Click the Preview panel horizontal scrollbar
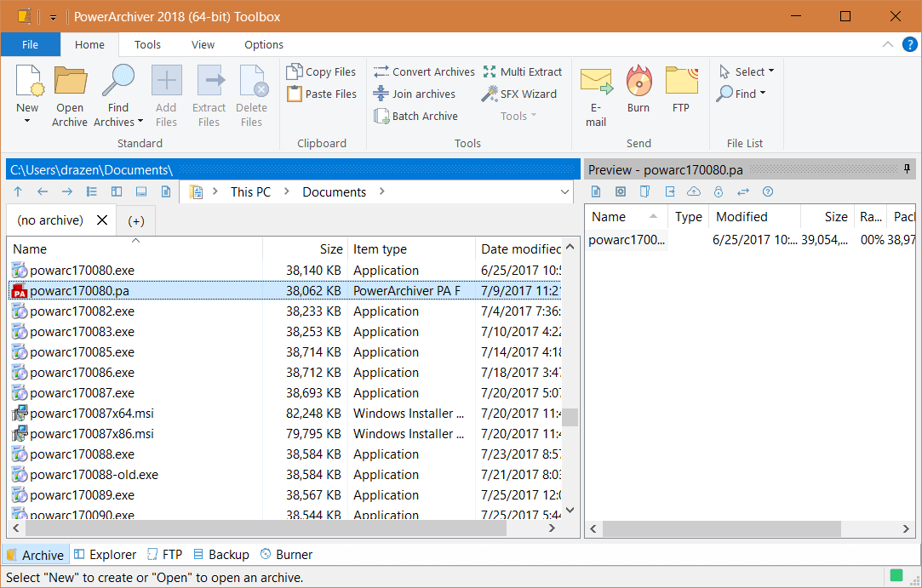This screenshot has height=588, width=922. pos(722,528)
